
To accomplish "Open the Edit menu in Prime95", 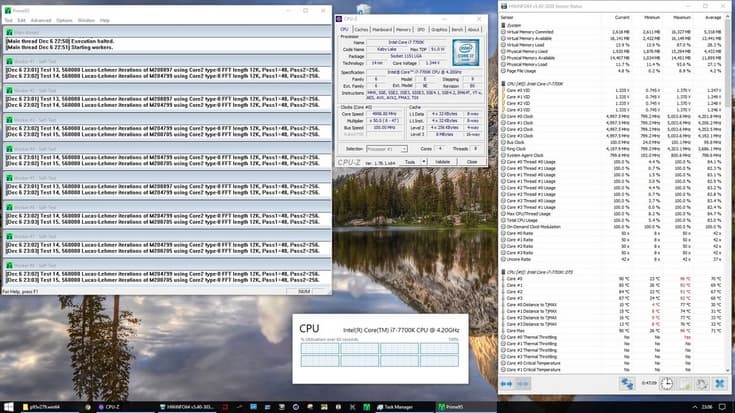I will point(22,21).
